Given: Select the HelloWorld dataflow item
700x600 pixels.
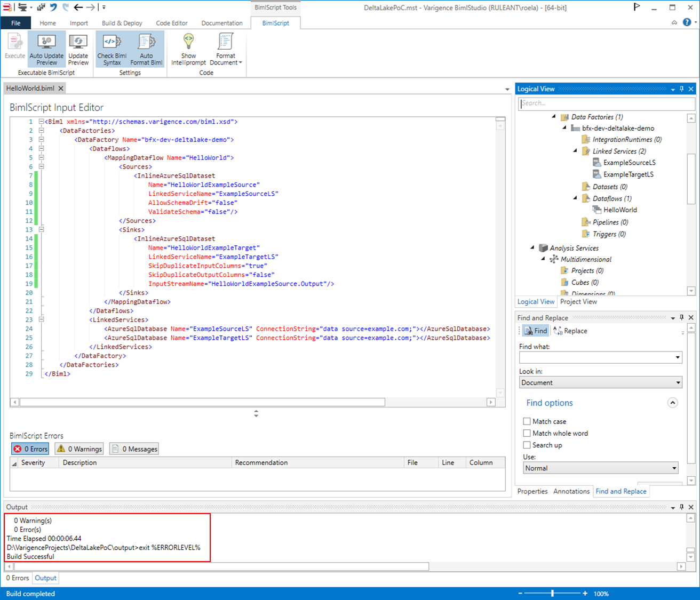Looking at the screenshot, I should [x=620, y=210].
